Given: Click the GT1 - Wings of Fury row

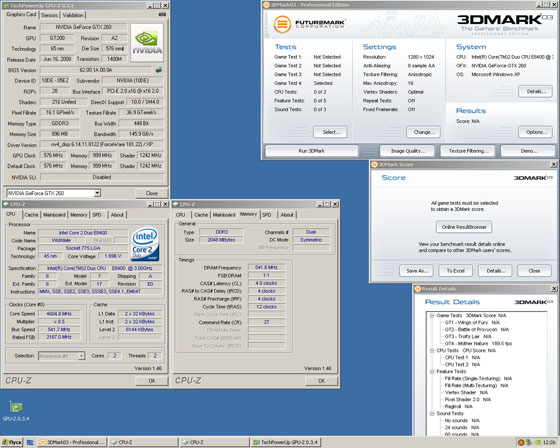Looking at the screenshot, I should coord(472,322).
